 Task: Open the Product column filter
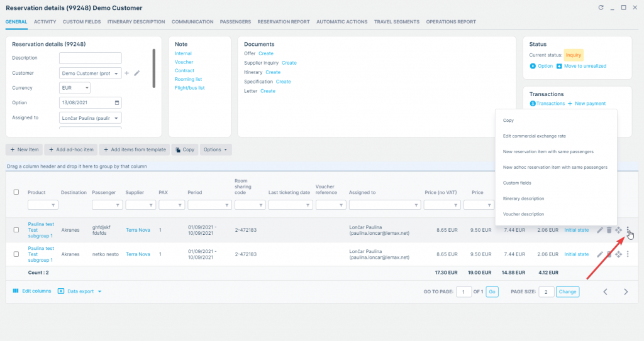(x=53, y=205)
